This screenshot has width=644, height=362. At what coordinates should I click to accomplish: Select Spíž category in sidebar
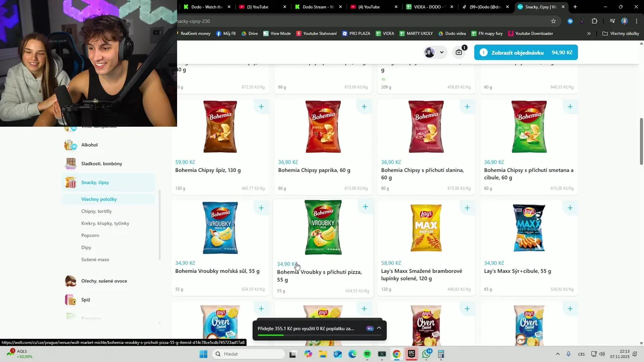coord(108,300)
